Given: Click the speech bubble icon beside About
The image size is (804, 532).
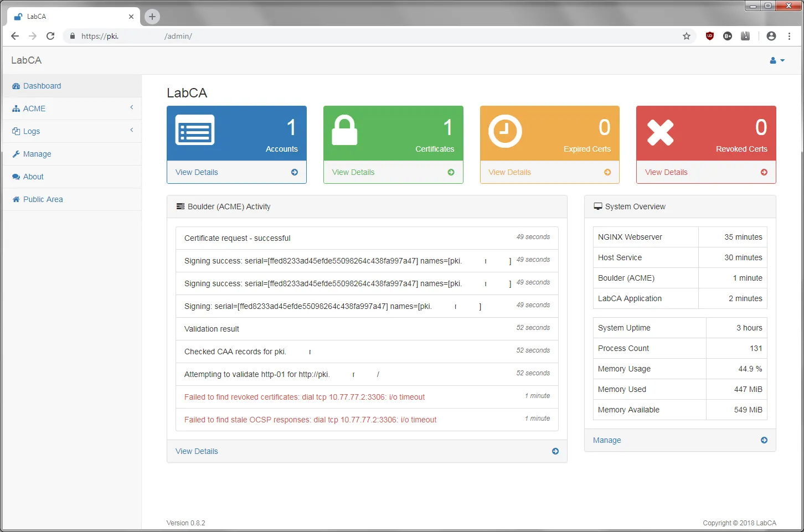Looking at the screenshot, I should coord(16,176).
